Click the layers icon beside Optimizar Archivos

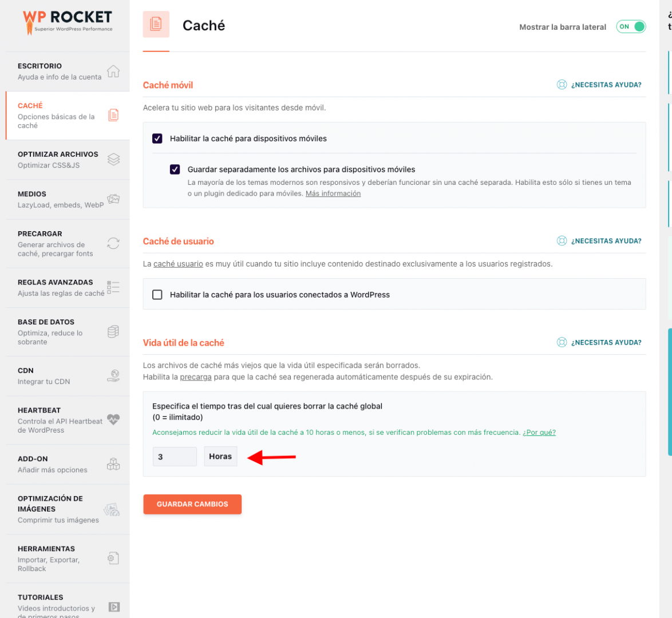coord(113,160)
